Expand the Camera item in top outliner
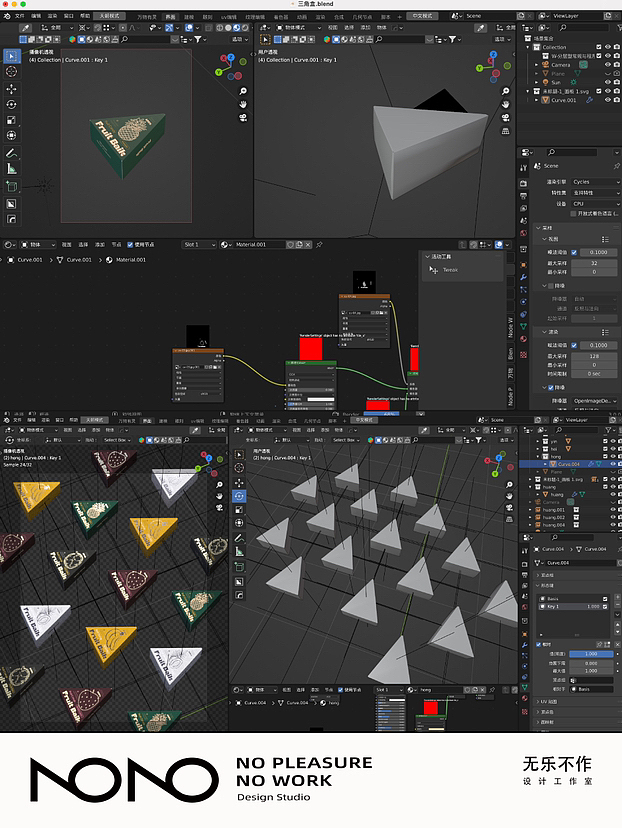The image size is (622, 828). click(536, 64)
